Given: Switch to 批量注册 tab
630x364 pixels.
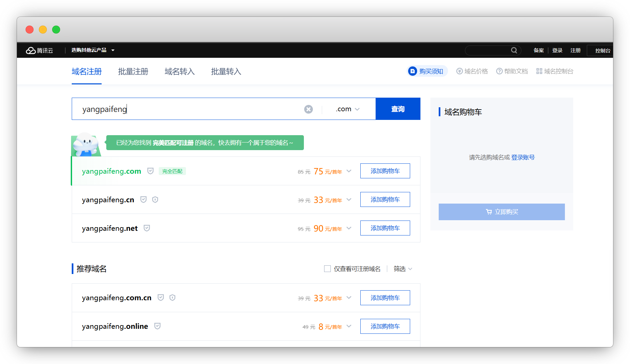Looking at the screenshot, I should 133,71.
